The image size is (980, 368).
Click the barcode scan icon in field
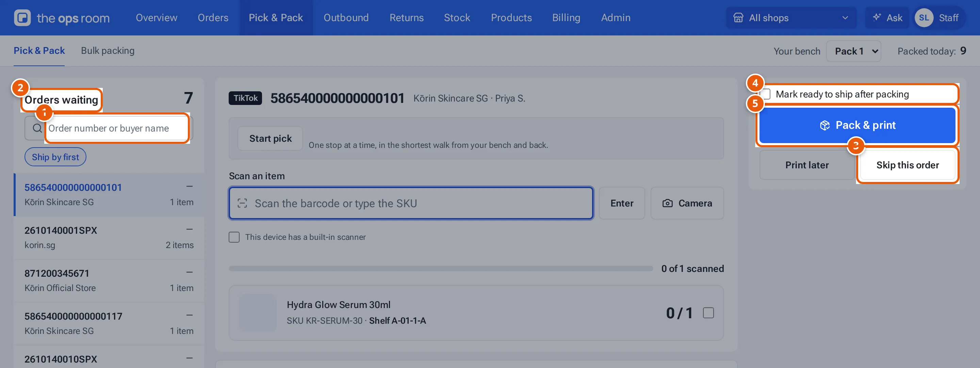coord(242,203)
